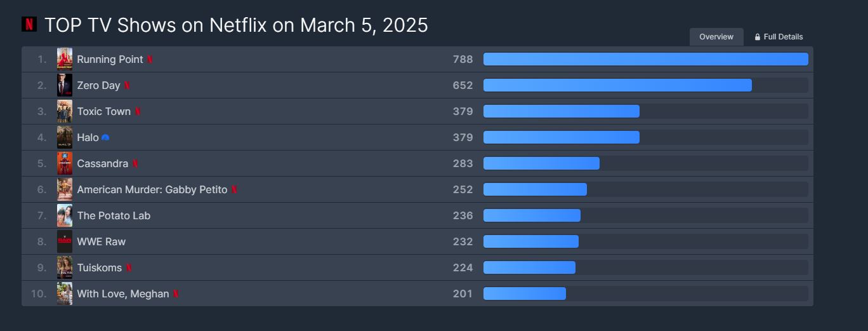Click the Zero Day poster thumbnail

65,85
